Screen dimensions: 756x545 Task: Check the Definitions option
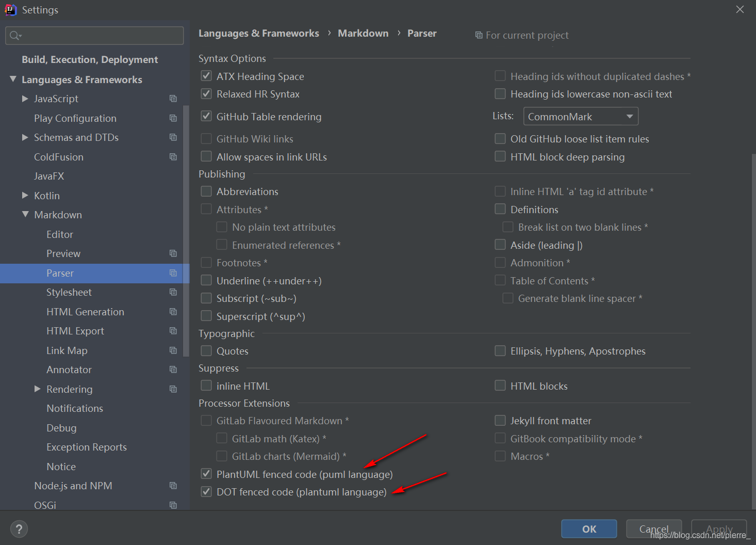coord(500,209)
